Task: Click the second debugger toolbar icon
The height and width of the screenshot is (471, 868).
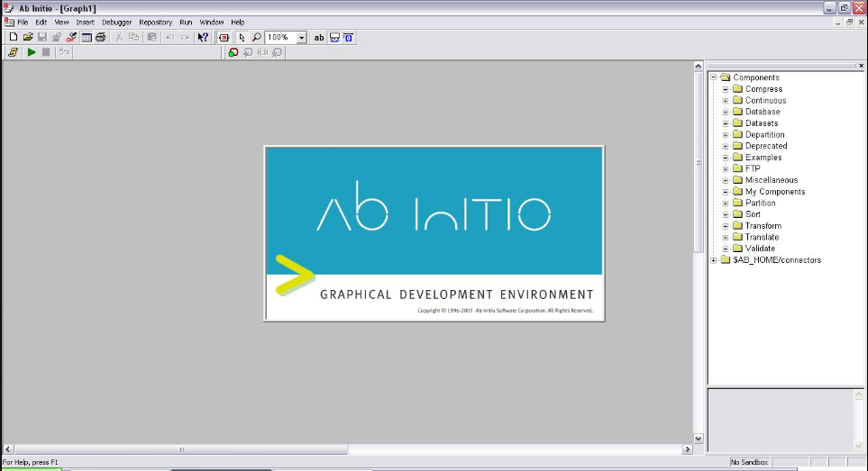Action: [248, 52]
